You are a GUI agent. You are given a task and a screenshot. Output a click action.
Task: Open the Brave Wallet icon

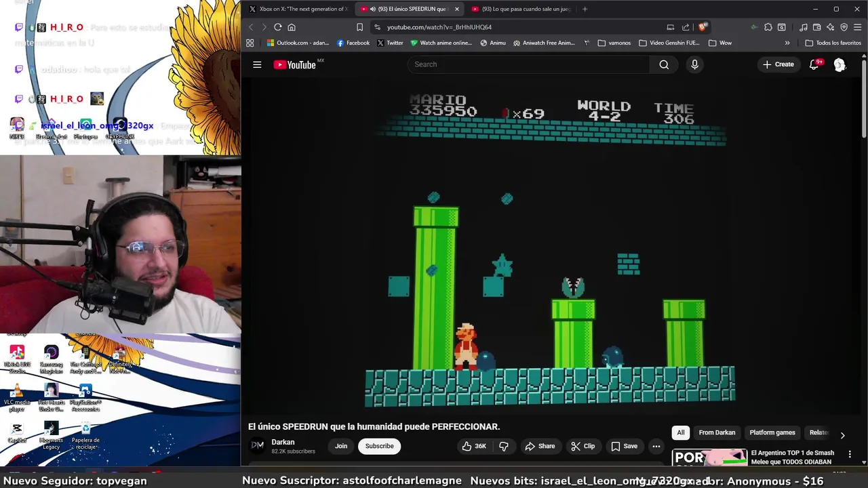[817, 27]
